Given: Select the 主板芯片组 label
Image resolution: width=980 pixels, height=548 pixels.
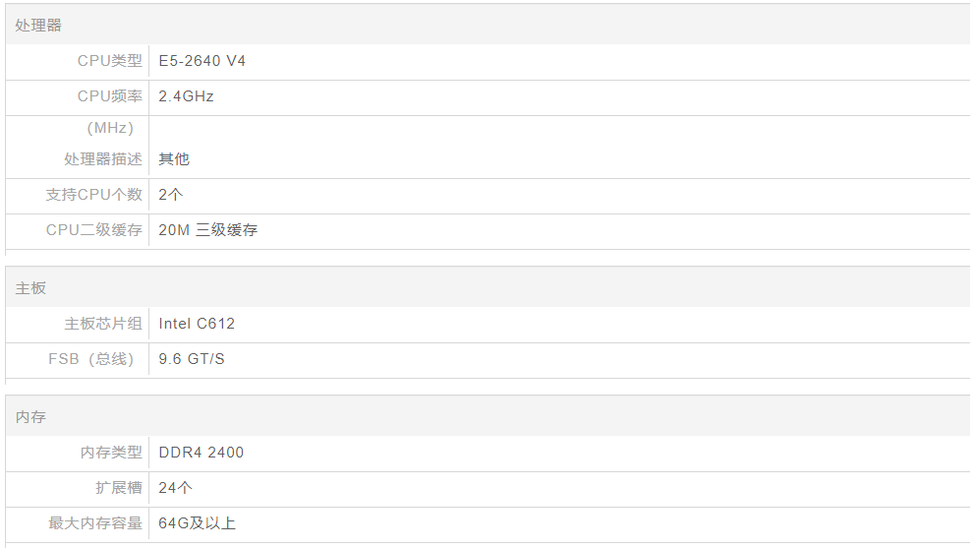Looking at the screenshot, I should (103, 324).
